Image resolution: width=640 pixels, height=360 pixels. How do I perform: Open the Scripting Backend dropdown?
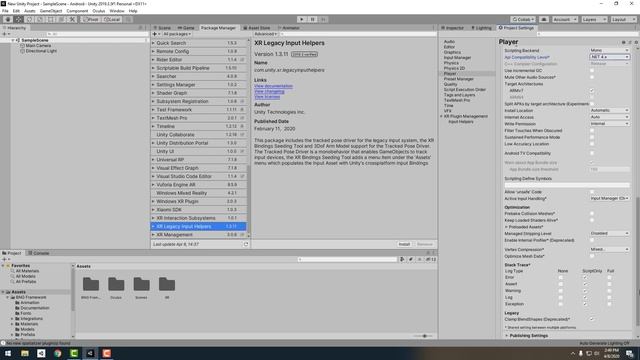point(609,50)
